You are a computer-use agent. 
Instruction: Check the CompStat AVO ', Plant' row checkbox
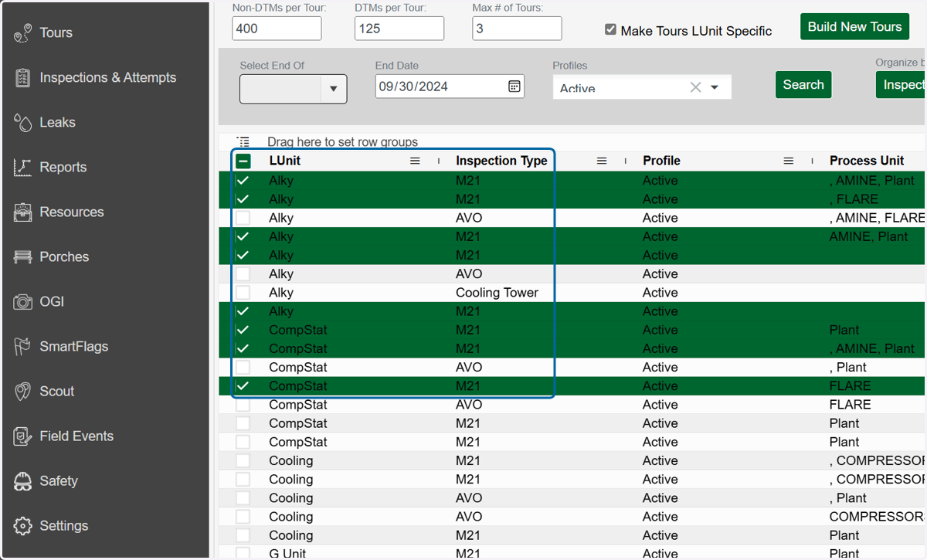(243, 367)
